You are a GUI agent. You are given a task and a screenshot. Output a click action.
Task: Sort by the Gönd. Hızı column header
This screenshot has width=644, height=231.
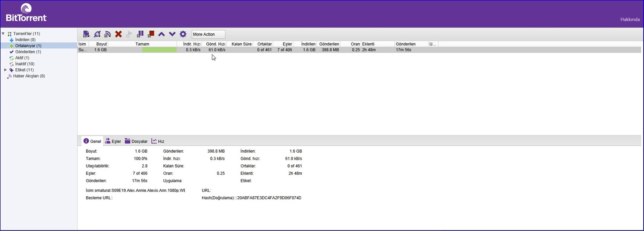tap(214, 44)
